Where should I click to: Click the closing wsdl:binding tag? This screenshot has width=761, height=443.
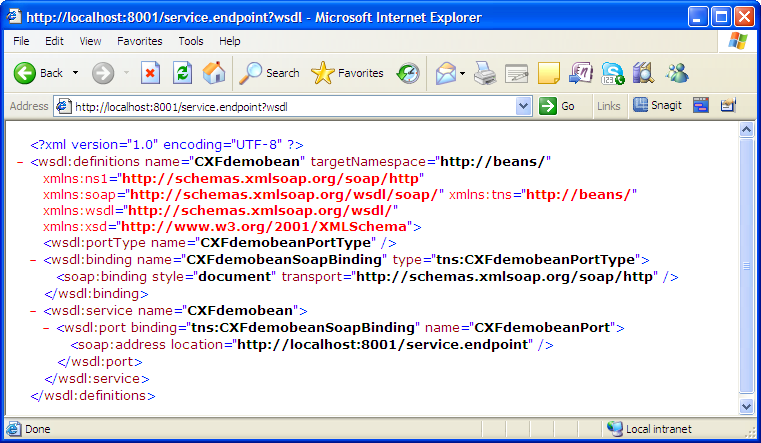click(96, 294)
